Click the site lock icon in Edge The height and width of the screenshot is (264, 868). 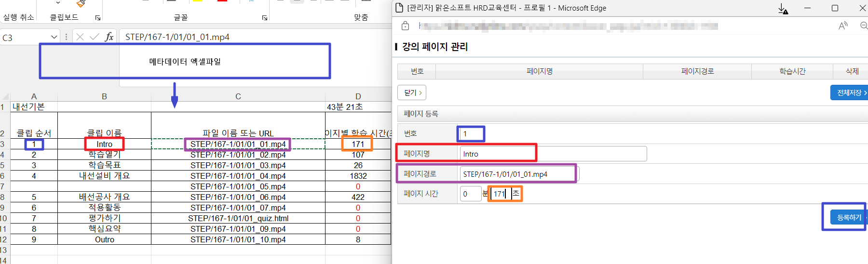[405, 26]
